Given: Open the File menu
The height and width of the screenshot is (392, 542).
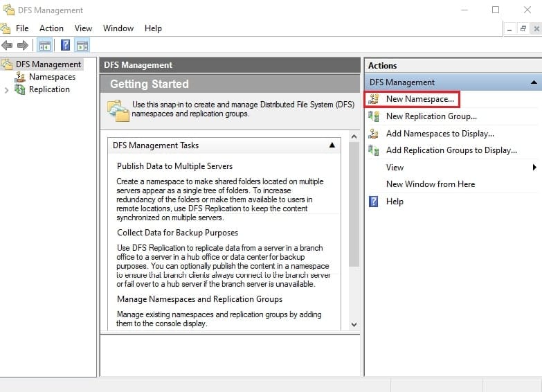Looking at the screenshot, I should 22,28.
